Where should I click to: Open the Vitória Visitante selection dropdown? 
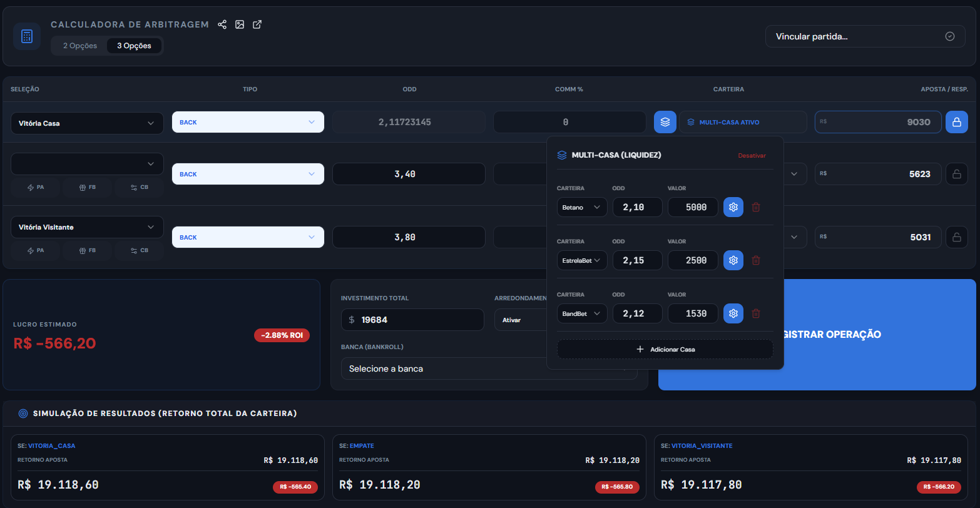tap(87, 227)
